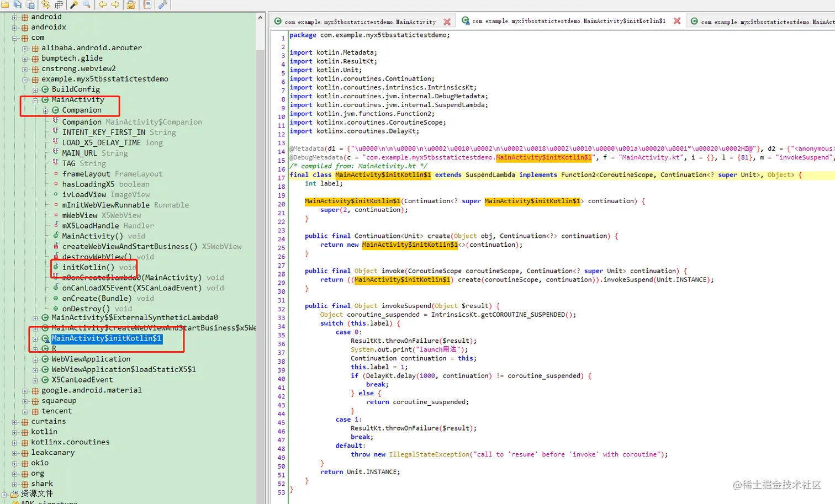Click the tree panel scroll-up arrow
This screenshot has height=504, width=835.
pos(261,18)
